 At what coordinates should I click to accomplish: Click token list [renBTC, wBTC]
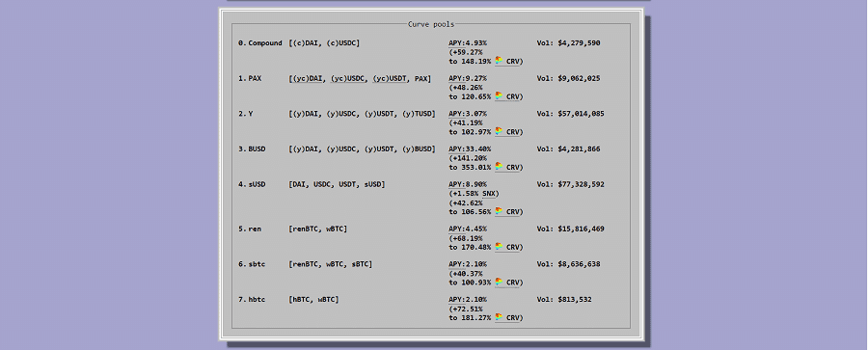pyautogui.click(x=317, y=229)
